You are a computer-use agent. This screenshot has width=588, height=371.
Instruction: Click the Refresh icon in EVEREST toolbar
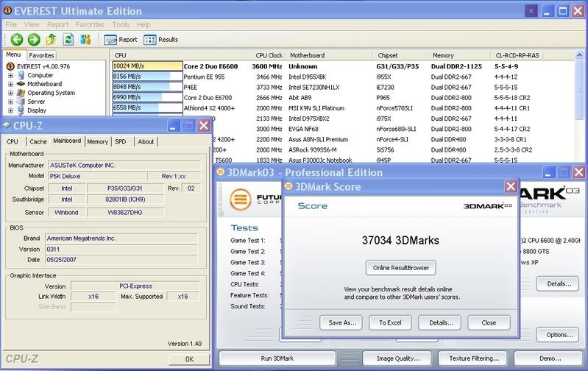pyautogui.click(x=68, y=39)
